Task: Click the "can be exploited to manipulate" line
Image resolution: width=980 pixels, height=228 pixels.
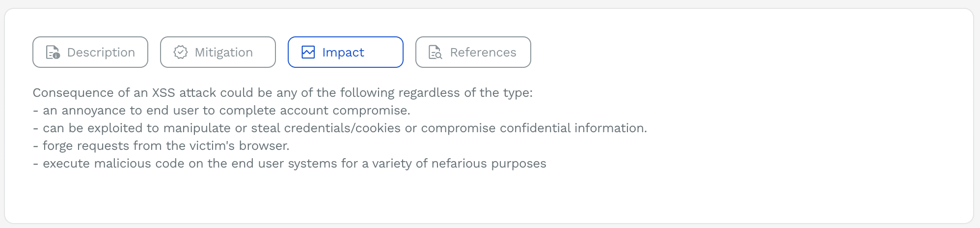Action: pos(340,128)
